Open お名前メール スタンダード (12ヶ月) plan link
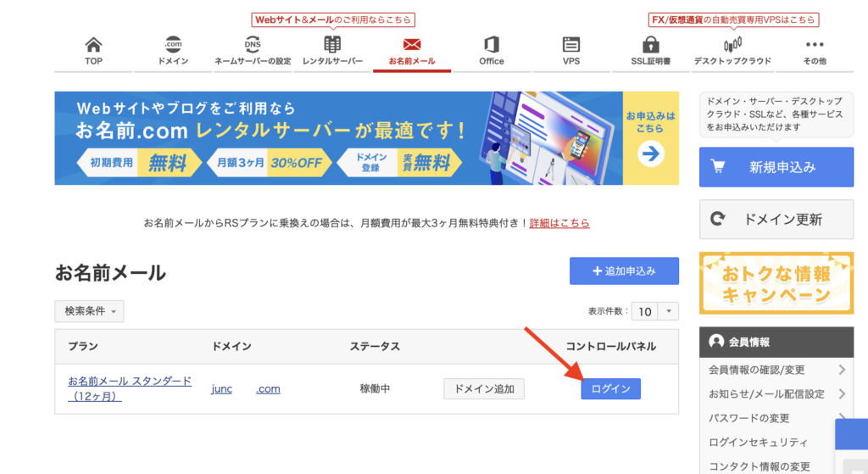 point(130,388)
